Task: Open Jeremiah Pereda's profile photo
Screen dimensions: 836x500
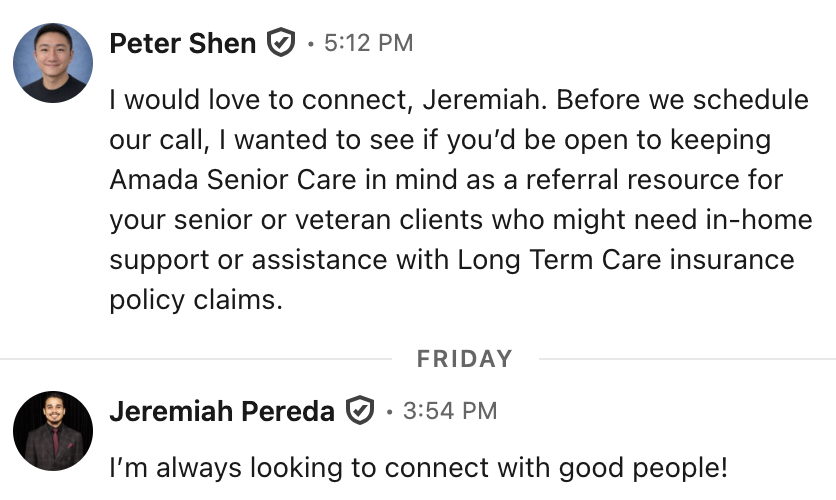Action: [x=52, y=430]
